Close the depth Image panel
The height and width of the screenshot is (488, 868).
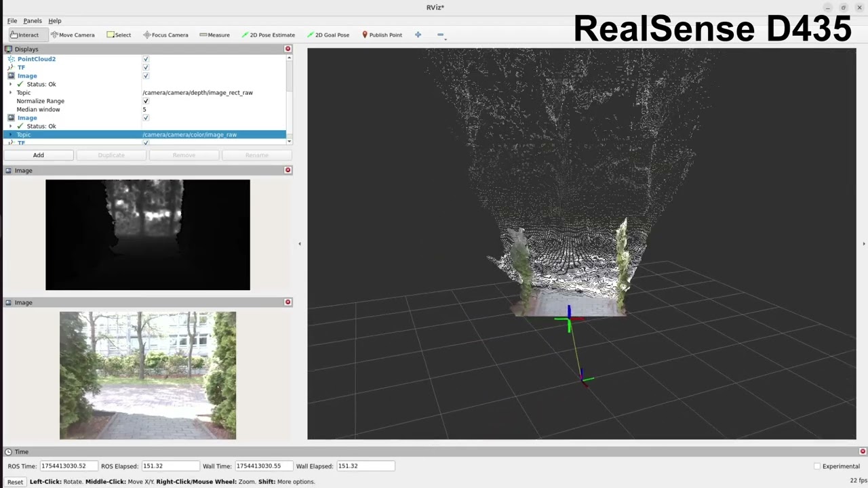click(x=288, y=170)
